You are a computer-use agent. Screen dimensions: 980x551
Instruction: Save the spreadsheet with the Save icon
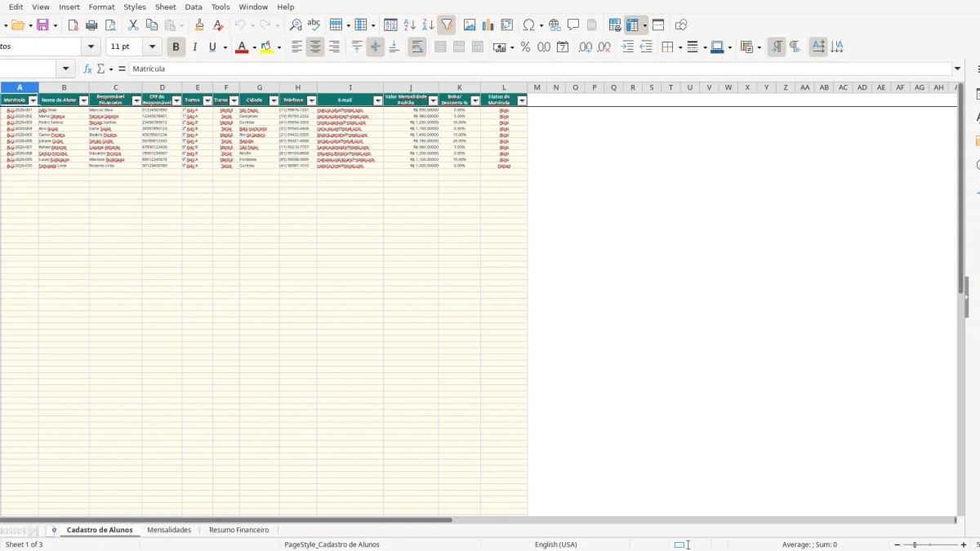(42, 25)
